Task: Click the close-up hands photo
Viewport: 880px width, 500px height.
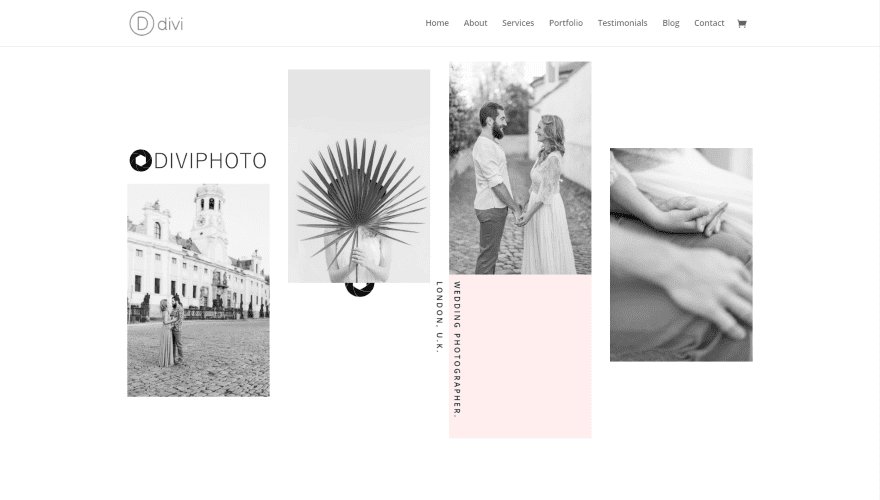Action: pos(681,255)
